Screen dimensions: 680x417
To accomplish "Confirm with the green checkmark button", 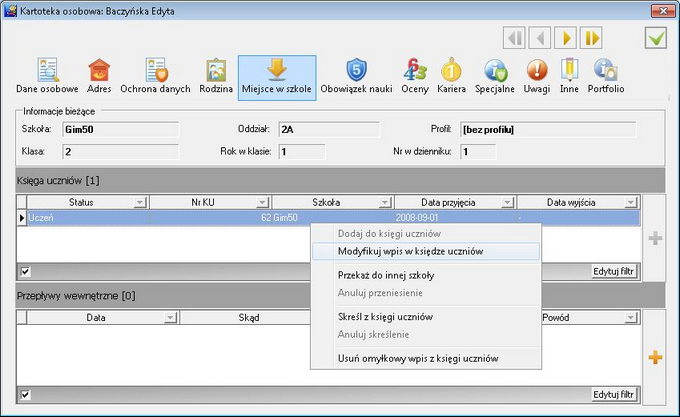I will click(656, 38).
